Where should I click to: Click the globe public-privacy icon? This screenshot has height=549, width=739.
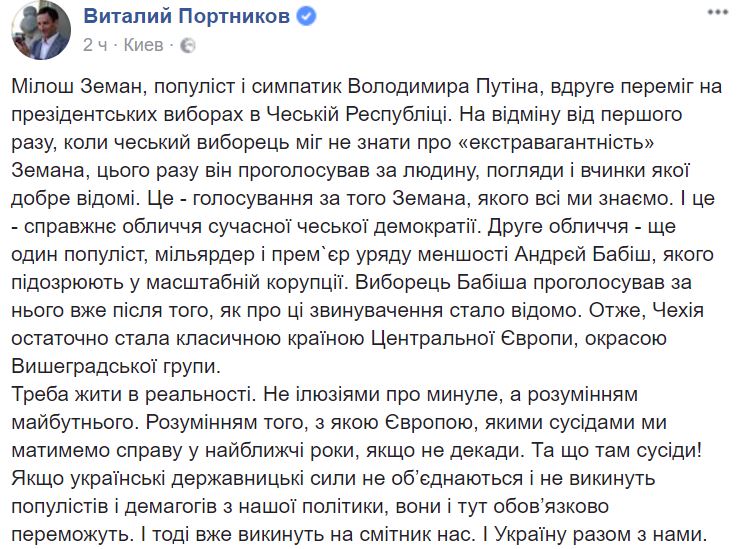point(188,45)
